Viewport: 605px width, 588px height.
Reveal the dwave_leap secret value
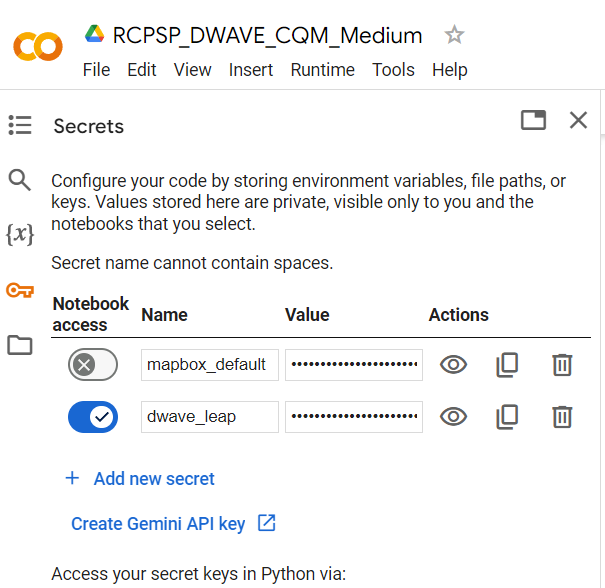(454, 416)
